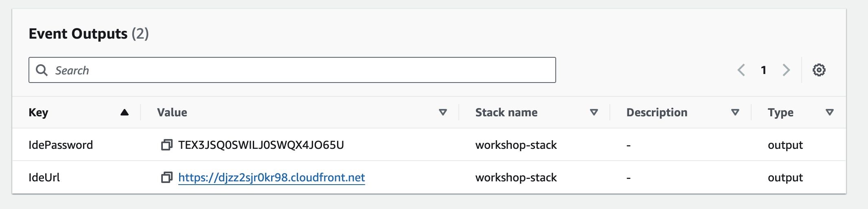The width and height of the screenshot is (868, 209).
Task: Open Description column sort arrow
Action: tap(735, 112)
